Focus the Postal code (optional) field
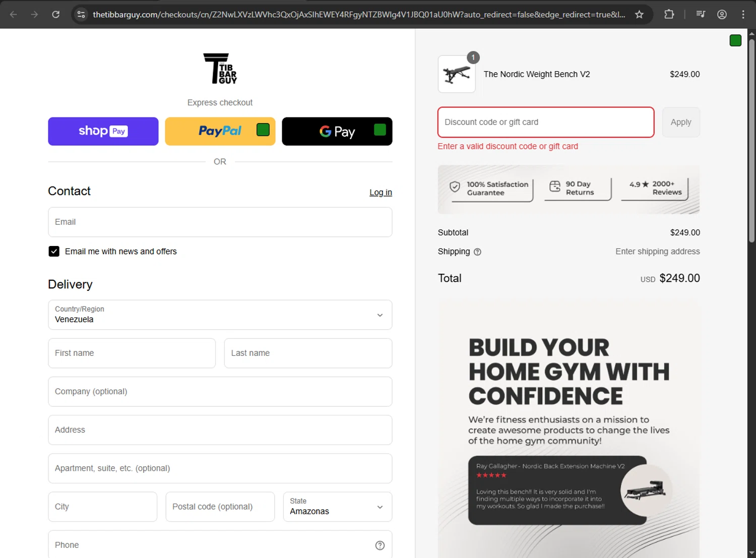 coord(220,507)
